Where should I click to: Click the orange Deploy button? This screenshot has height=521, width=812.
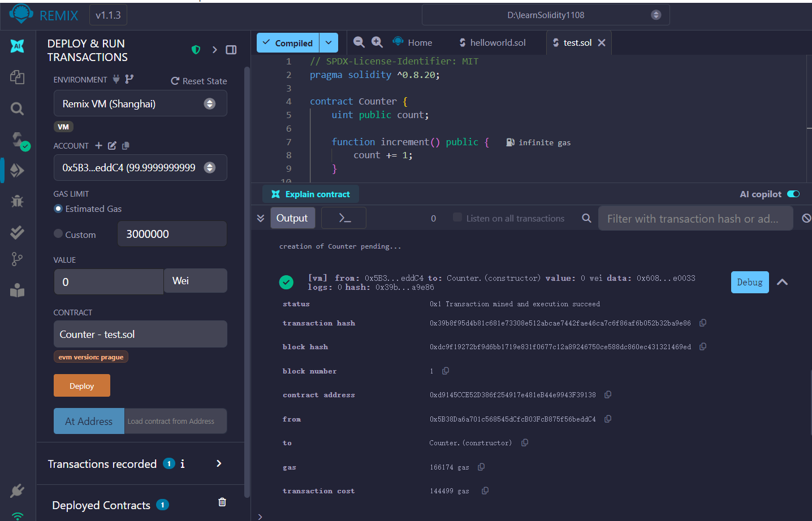(x=82, y=386)
